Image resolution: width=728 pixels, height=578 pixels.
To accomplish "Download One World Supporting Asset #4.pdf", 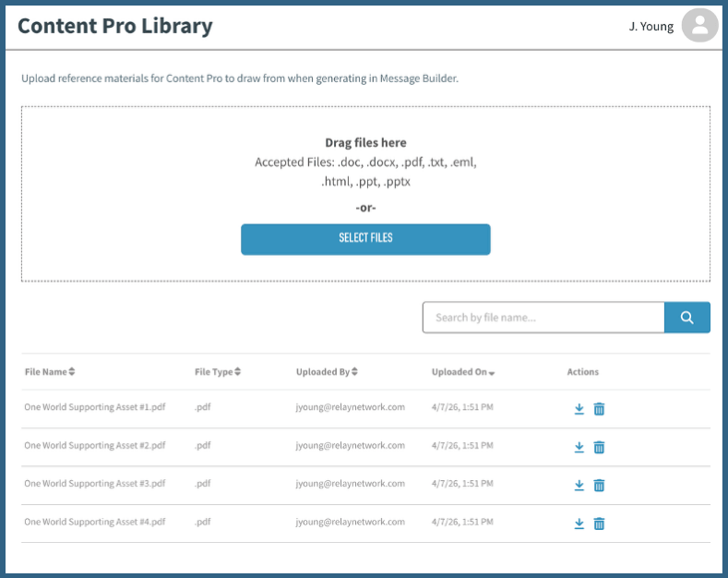I will 579,524.
